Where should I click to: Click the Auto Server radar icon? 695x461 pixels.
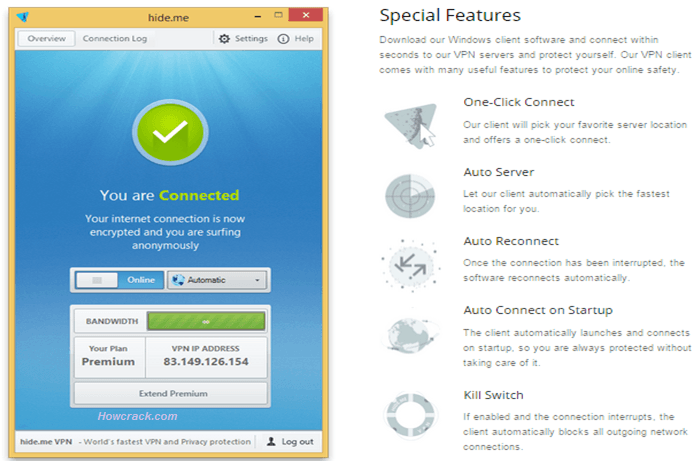pyautogui.click(x=410, y=195)
